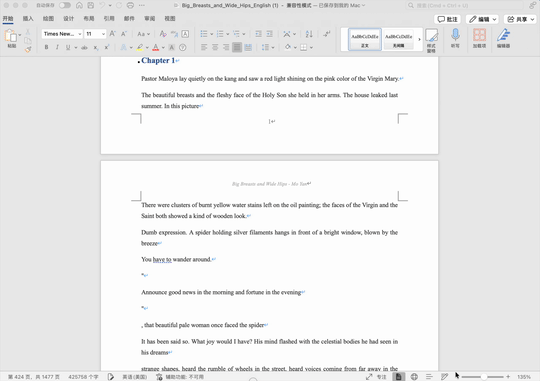Apply the red font color
This screenshot has width=540, height=381.
point(156,47)
